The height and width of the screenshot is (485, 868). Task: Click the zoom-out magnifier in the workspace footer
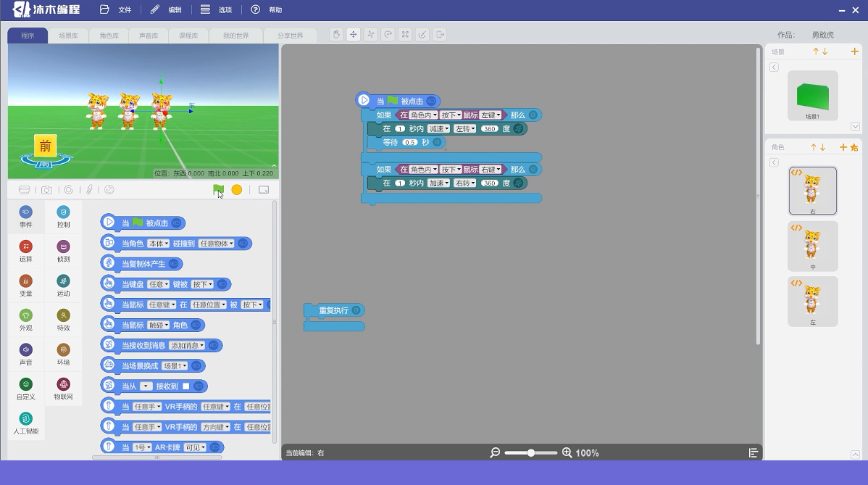pos(495,453)
